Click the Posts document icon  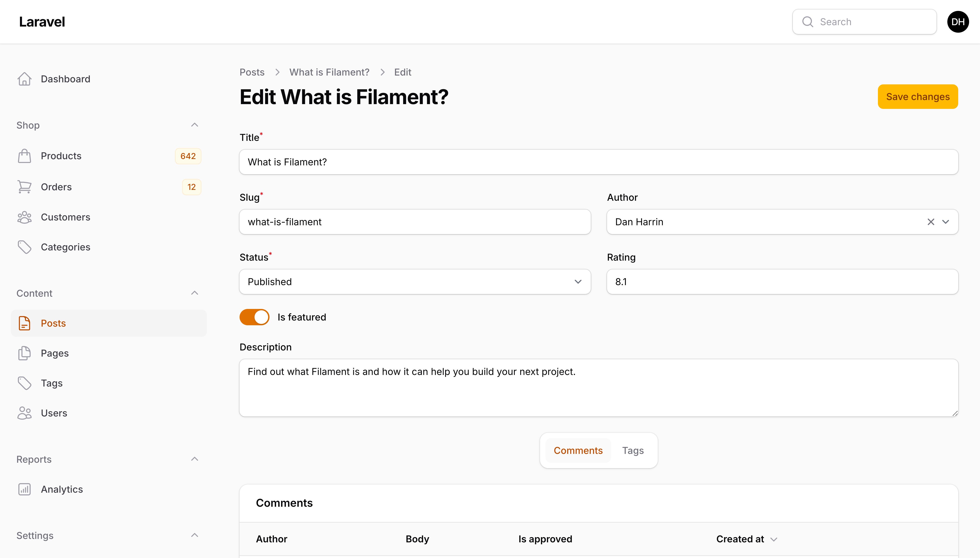click(24, 323)
